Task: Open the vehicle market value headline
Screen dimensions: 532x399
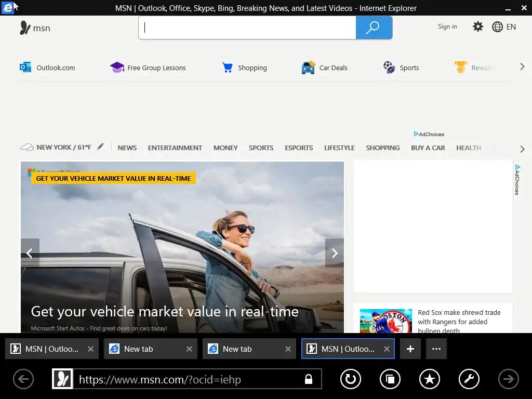Action: [165, 312]
